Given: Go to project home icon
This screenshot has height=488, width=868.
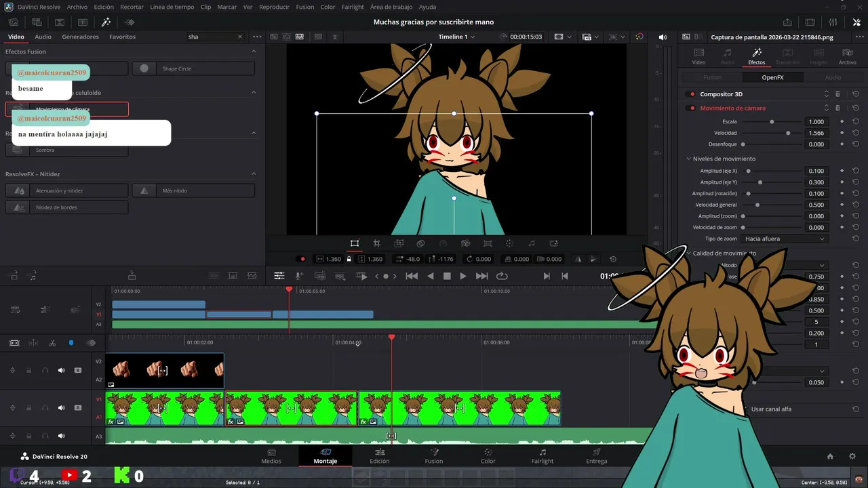Looking at the screenshot, I should click(830, 456).
